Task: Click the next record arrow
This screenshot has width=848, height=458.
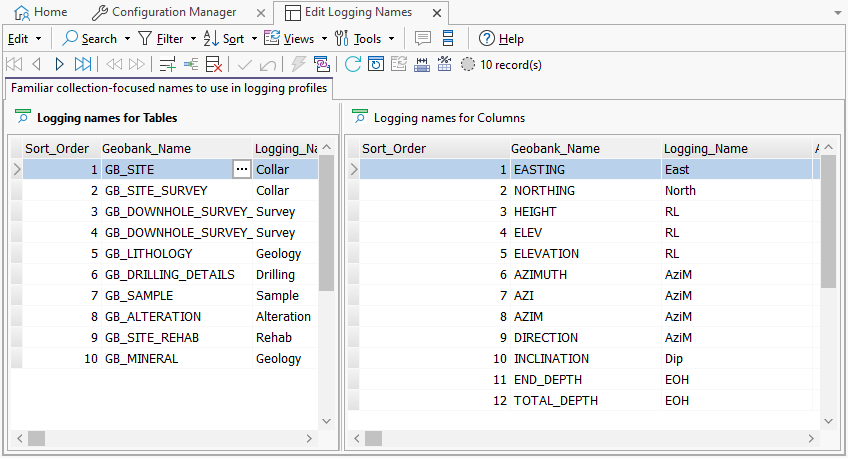Action: click(59, 65)
